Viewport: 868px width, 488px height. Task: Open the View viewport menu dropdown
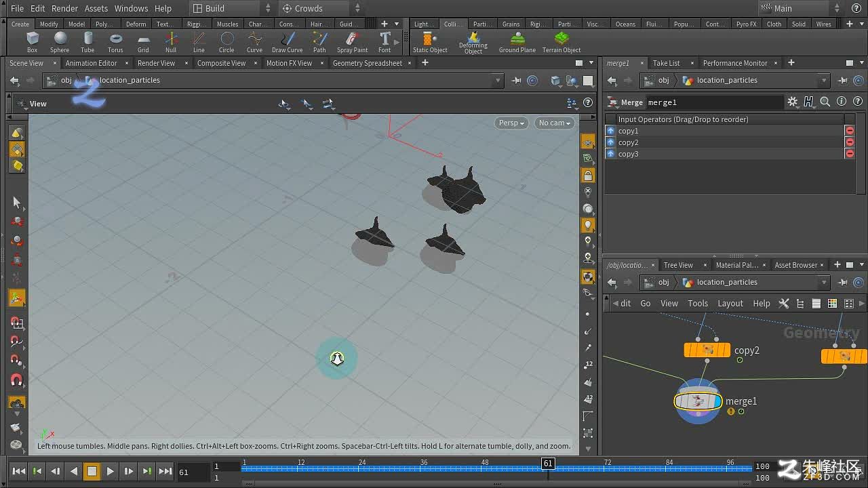pyautogui.click(x=32, y=104)
